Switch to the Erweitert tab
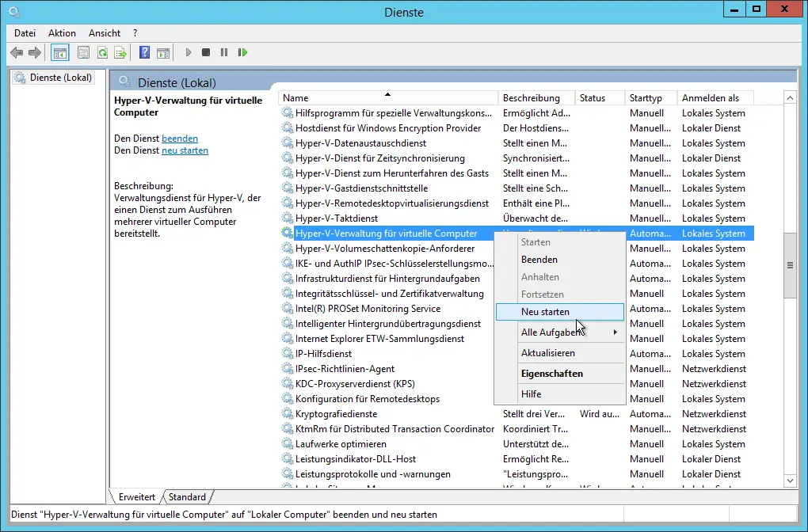 [x=136, y=497]
